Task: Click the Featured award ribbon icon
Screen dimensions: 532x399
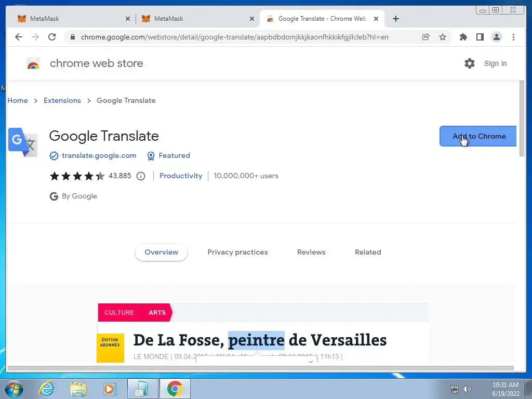Action: [151, 156]
